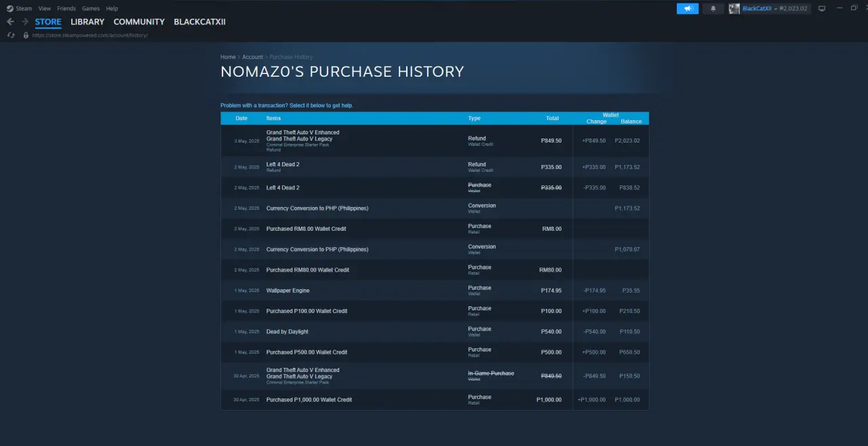868x446 pixels.
Task: Select the Left 4 Dead 2 refund row
Action: pyautogui.click(x=435, y=167)
